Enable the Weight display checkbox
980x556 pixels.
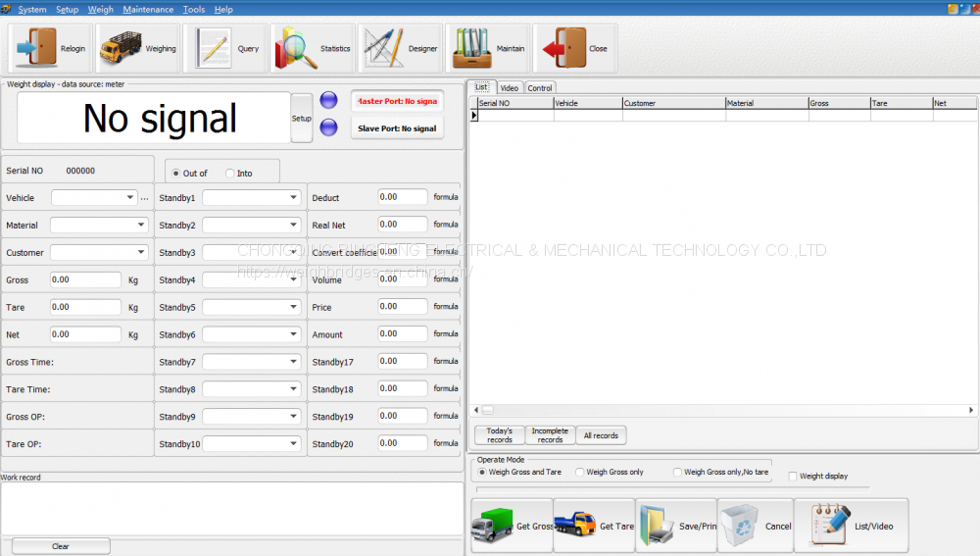(x=793, y=477)
